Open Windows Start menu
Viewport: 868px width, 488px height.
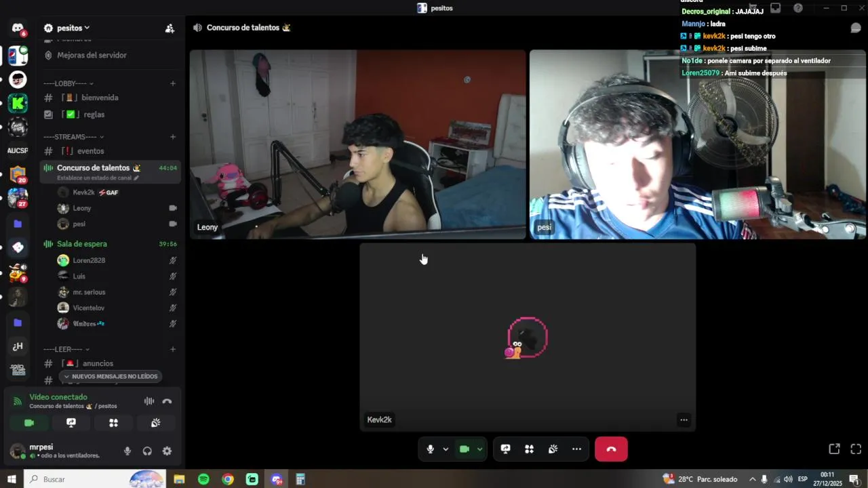[x=12, y=479]
